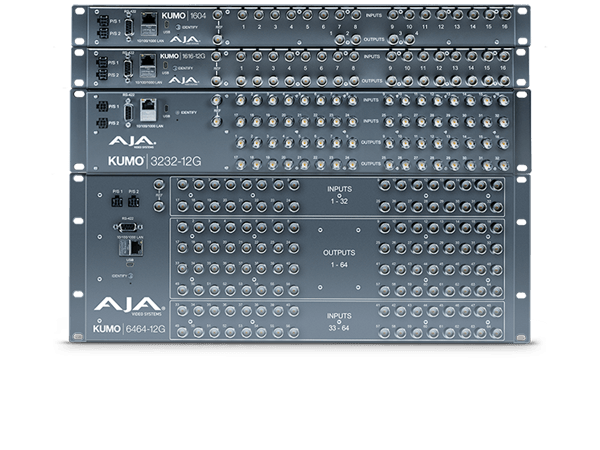
Task: Click the AJA logo on the KUMO 3232-12G unit
Action: 132,142
